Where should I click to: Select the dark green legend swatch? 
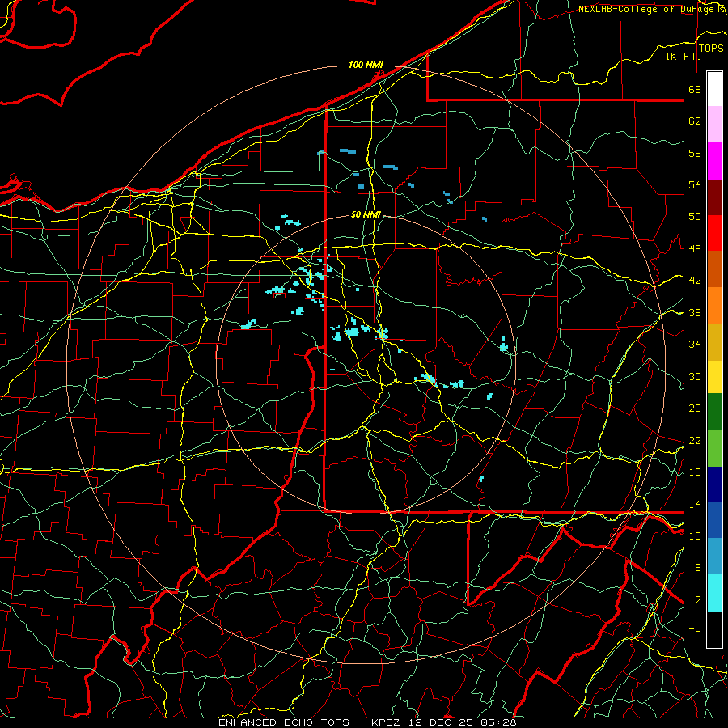click(x=714, y=412)
